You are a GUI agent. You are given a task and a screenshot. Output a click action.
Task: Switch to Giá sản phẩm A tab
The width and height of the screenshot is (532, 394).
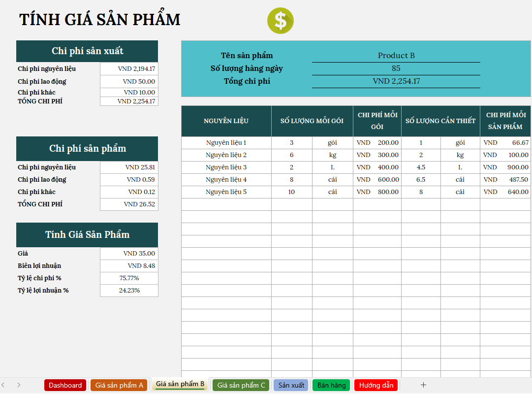tap(119, 385)
